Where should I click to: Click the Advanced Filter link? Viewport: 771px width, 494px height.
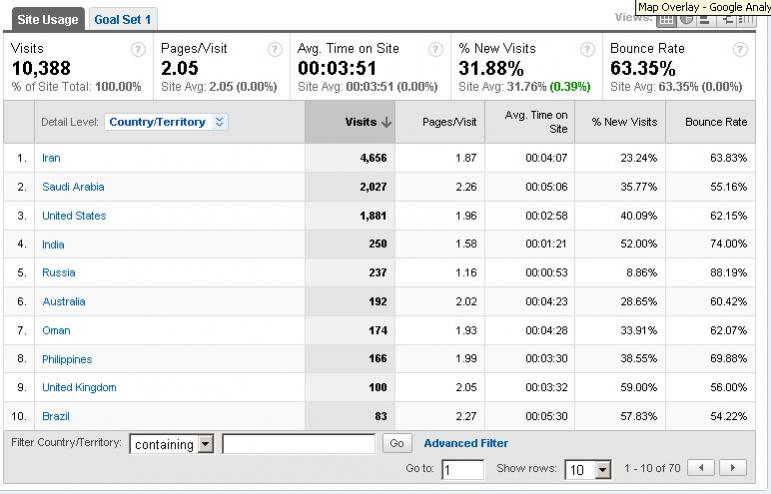pos(466,443)
